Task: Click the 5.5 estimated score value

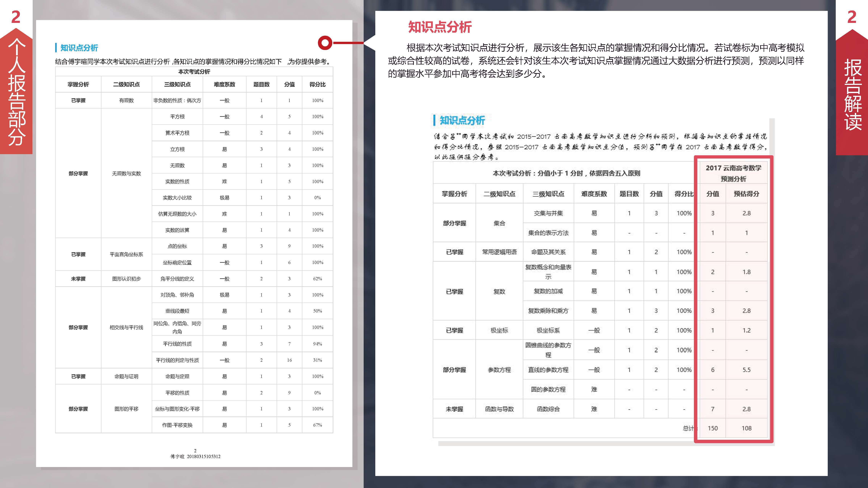Action: pyautogui.click(x=746, y=370)
